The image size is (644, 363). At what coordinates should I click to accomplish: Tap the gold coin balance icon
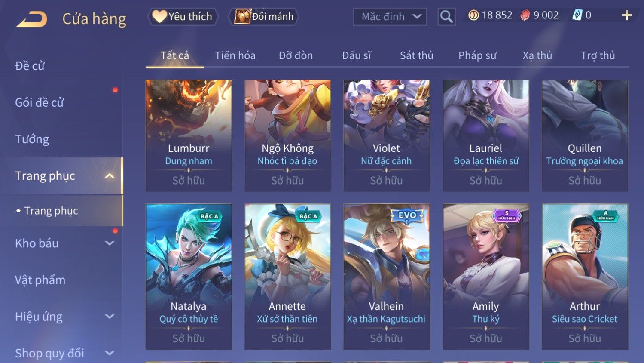click(x=473, y=15)
